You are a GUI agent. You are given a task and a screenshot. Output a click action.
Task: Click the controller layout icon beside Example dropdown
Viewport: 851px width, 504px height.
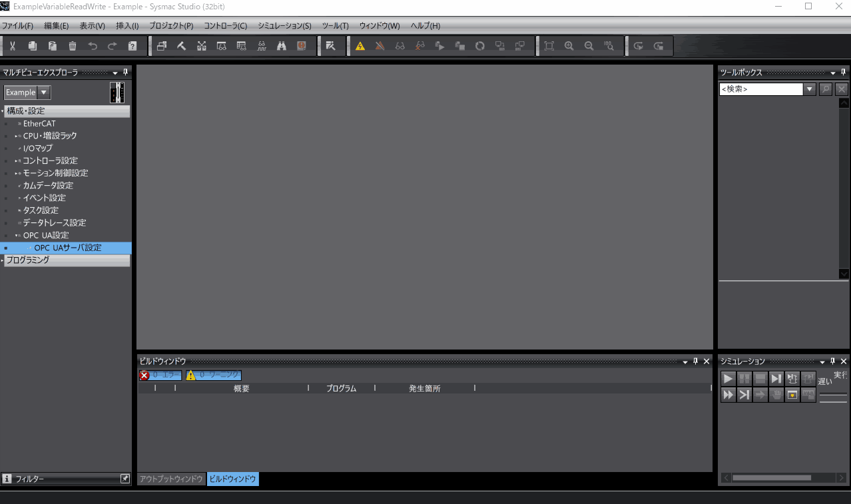117,93
